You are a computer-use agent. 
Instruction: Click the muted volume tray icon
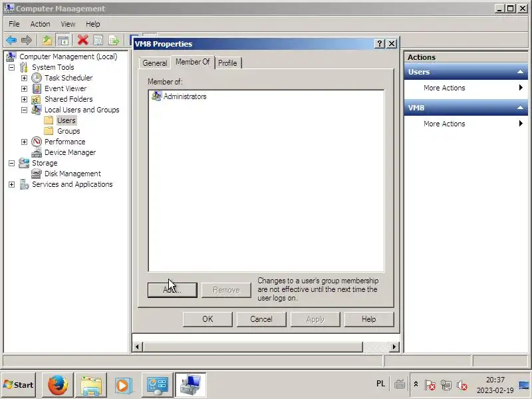click(462, 385)
